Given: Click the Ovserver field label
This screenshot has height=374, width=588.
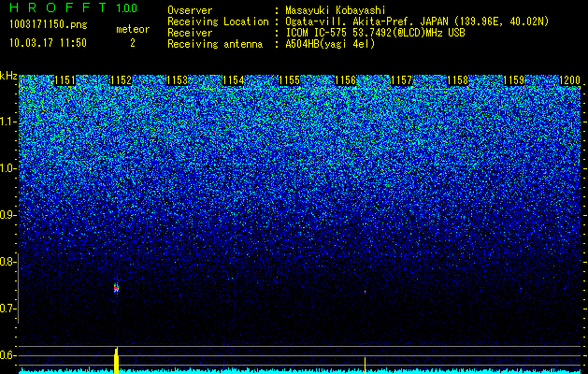Looking at the screenshot, I should 190,10.
